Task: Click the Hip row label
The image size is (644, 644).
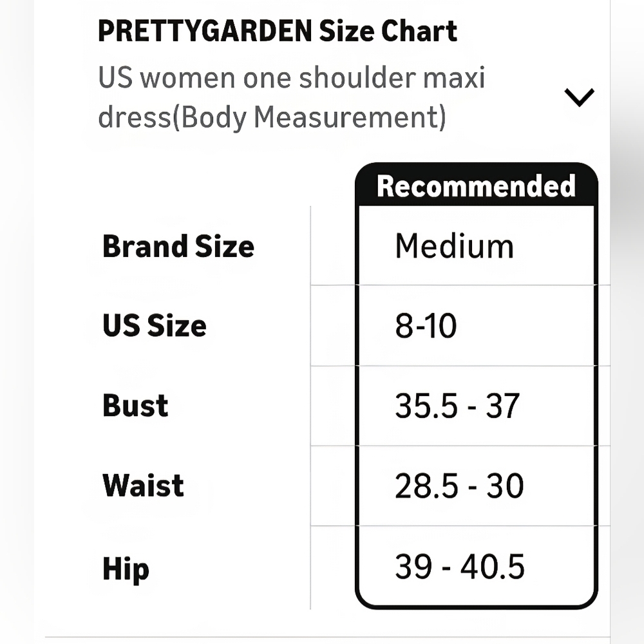Action: pos(126,569)
